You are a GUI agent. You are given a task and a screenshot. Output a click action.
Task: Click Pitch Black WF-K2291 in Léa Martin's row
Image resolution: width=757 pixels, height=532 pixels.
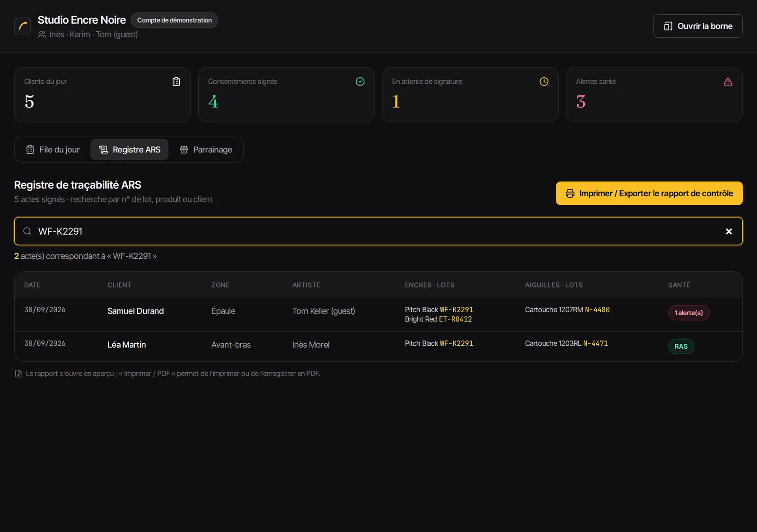(x=439, y=343)
